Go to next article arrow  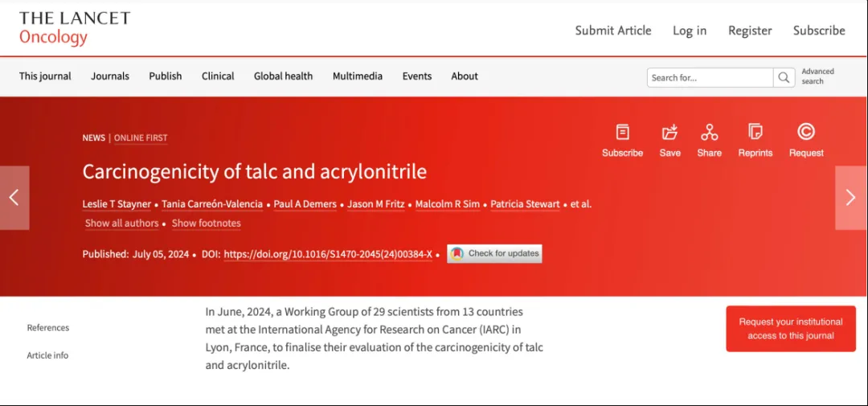851,198
